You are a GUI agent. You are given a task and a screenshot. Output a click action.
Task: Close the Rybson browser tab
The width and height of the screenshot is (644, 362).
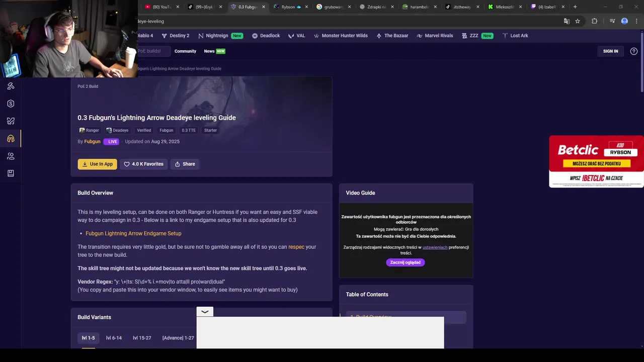point(306,7)
